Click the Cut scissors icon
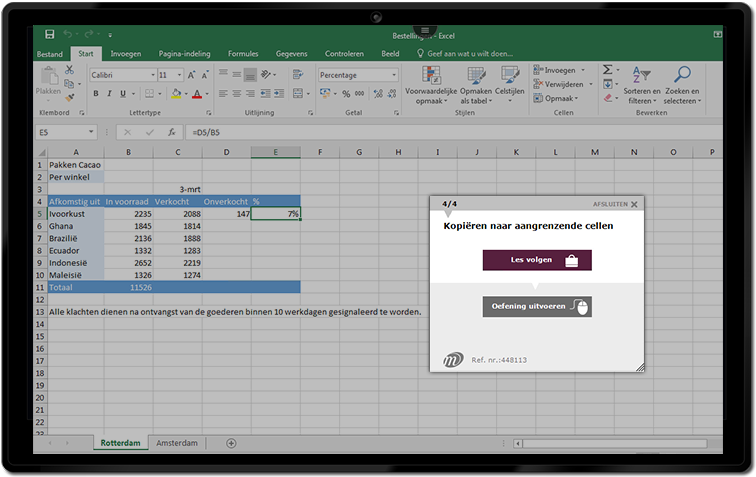Screen dimensions: 756x477 69,70
